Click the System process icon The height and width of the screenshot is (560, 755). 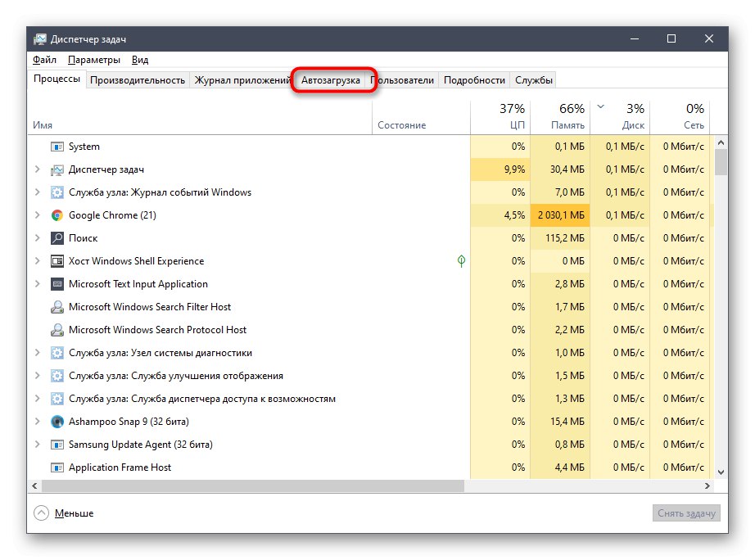pyautogui.click(x=57, y=147)
